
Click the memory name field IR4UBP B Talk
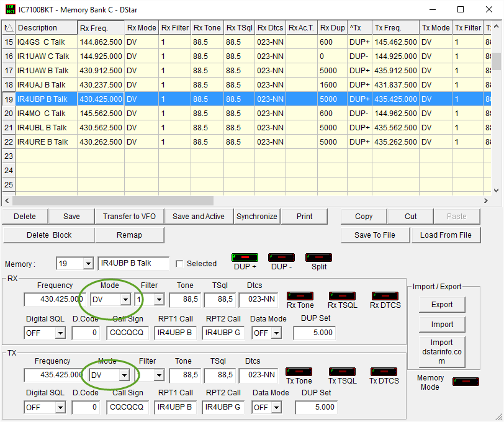pyautogui.click(x=133, y=263)
